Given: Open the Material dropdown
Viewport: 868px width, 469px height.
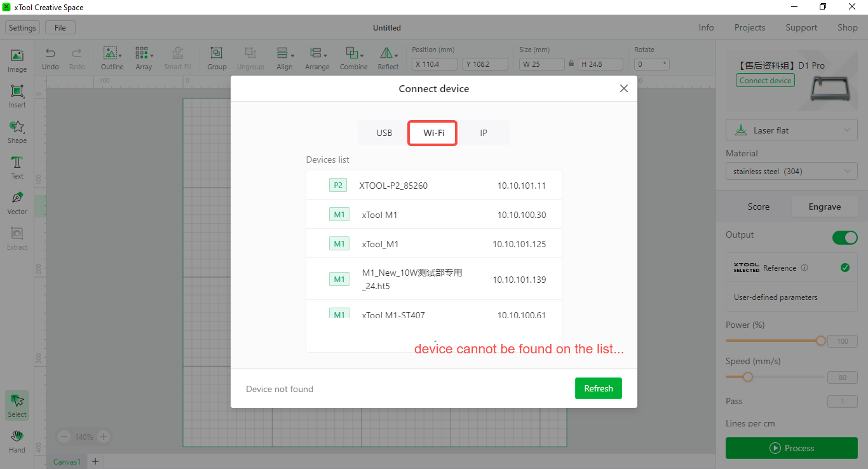Looking at the screenshot, I should click(x=791, y=171).
